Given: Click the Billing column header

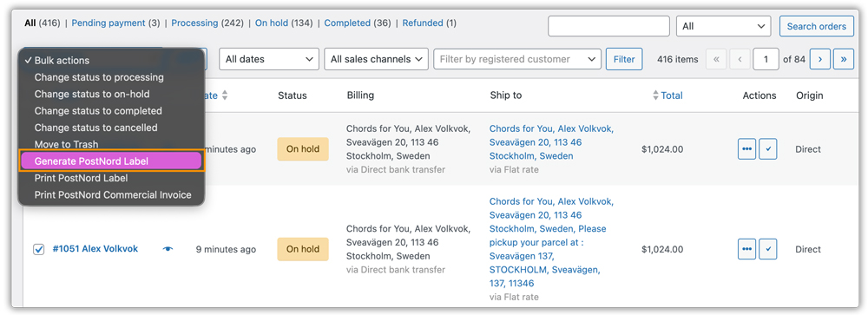Looking at the screenshot, I should (x=360, y=95).
